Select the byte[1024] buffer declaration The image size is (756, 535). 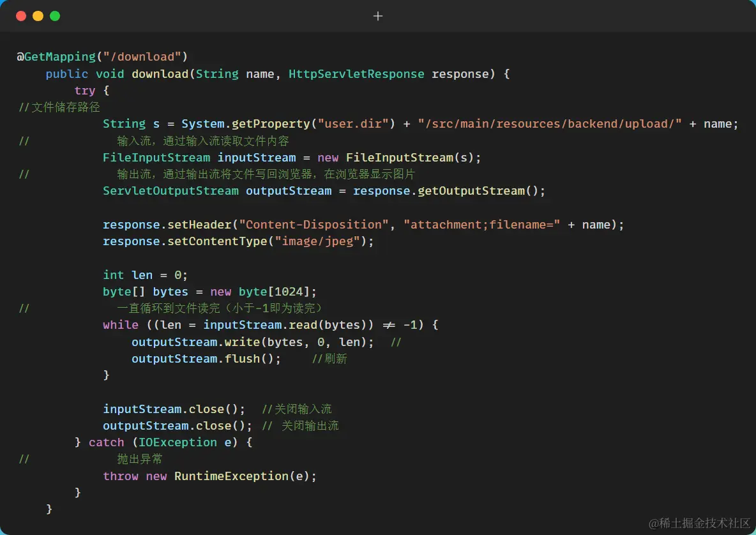(x=209, y=291)
